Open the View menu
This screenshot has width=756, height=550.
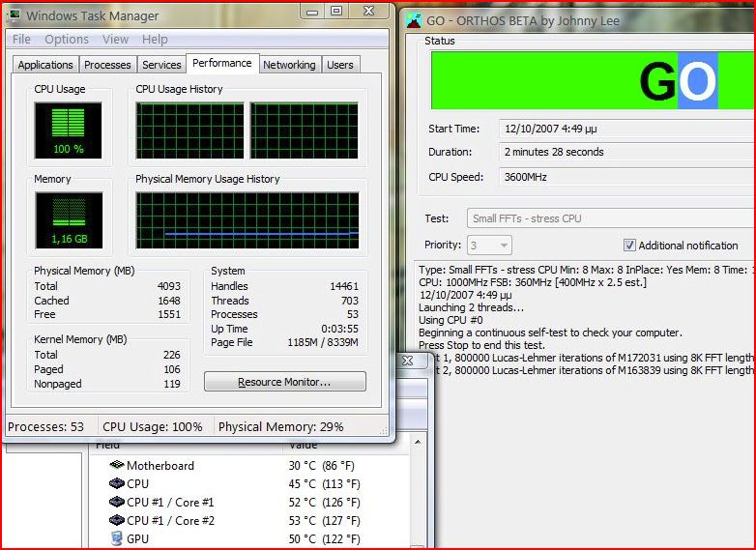click(x=115, y=39)
